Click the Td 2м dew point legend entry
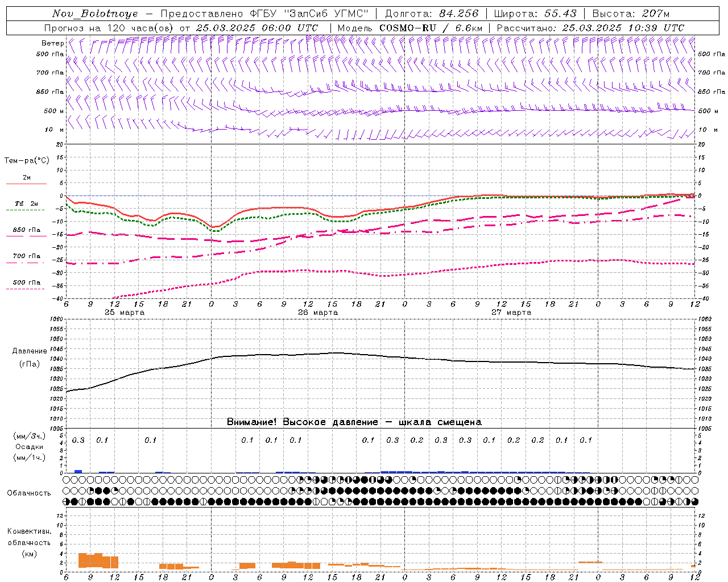This screenshot has width=728, height=582. click(26, 206)
